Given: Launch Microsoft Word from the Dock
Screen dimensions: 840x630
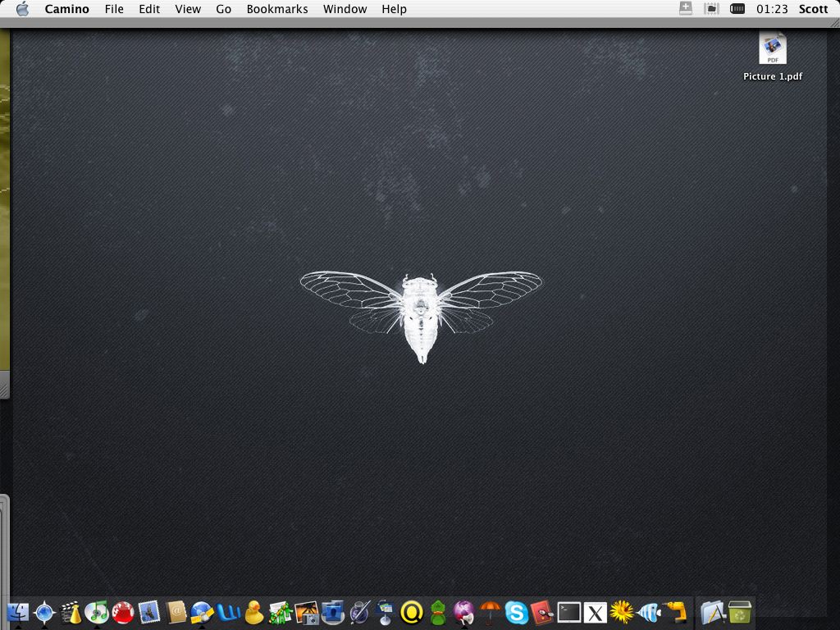Looking at the screenshot, I should pyautogui.click(x=228, y=612).
